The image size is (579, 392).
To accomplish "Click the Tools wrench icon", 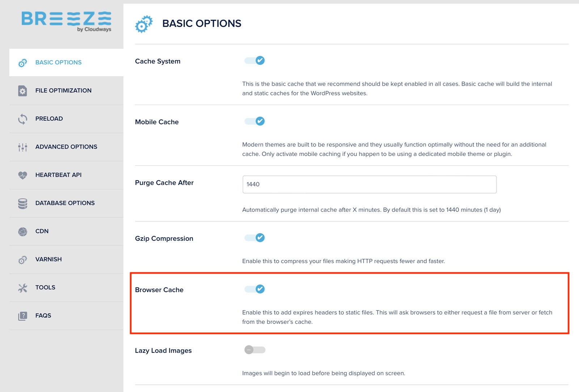I will (22, 288).
